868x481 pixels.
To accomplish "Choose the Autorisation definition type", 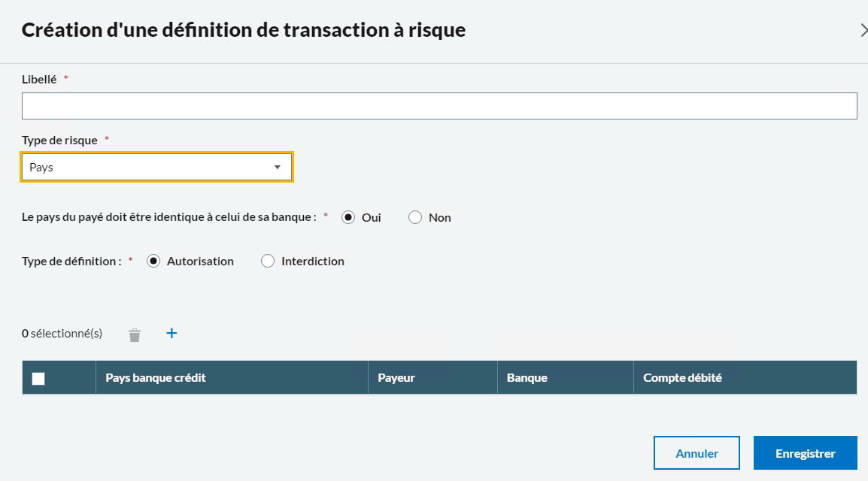I will (153, 262).
